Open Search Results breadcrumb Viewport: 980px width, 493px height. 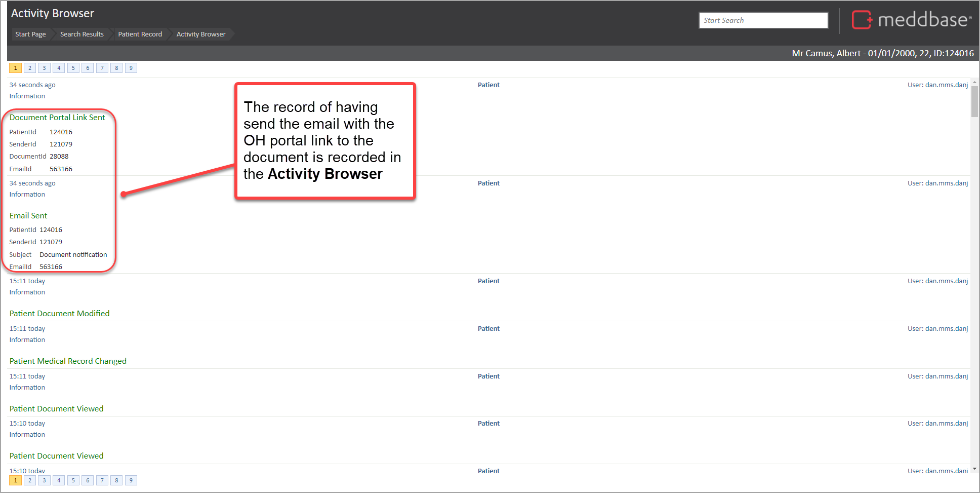81,34
